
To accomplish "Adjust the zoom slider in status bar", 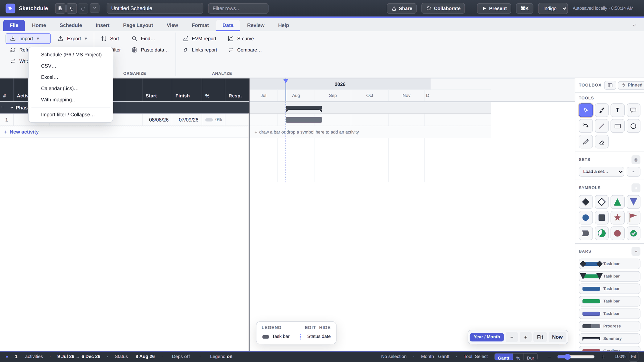I will (x=576, y=357).
